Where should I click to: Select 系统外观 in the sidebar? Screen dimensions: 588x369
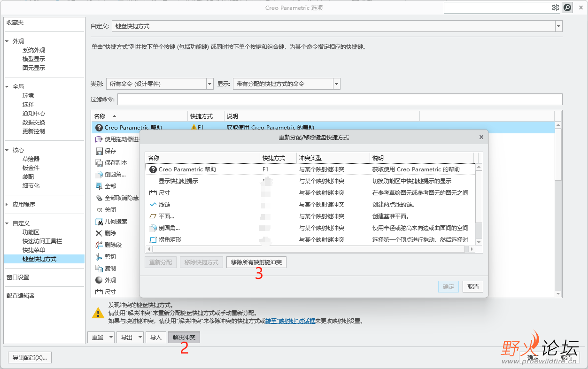click(34, 50)
